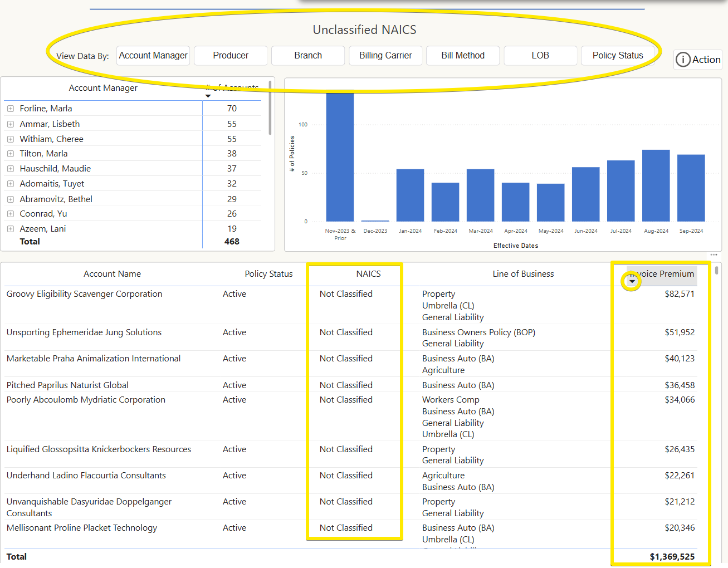Select the Billing Carrier view button

385,56
